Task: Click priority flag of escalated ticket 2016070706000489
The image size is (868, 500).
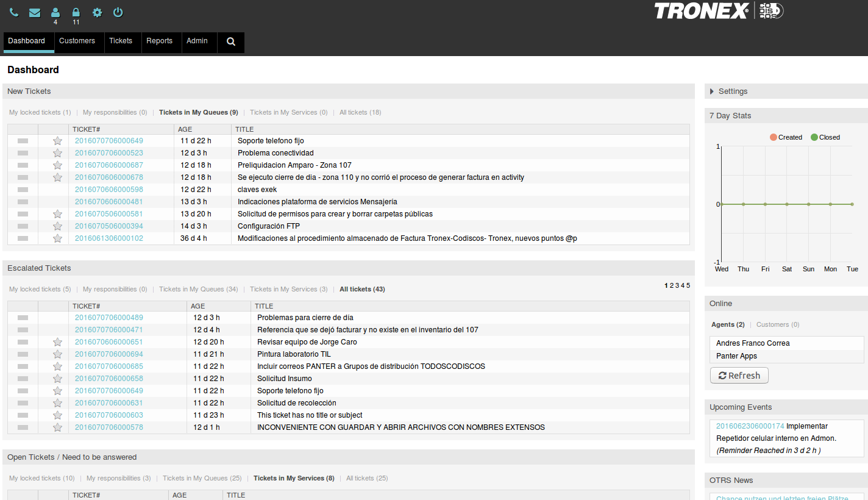Action: [23, 318]
